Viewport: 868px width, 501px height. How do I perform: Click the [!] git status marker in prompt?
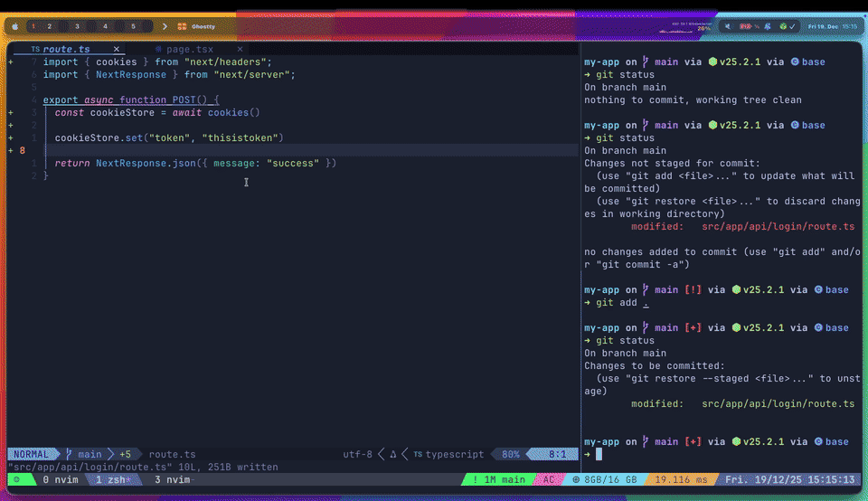coord(693,290)
